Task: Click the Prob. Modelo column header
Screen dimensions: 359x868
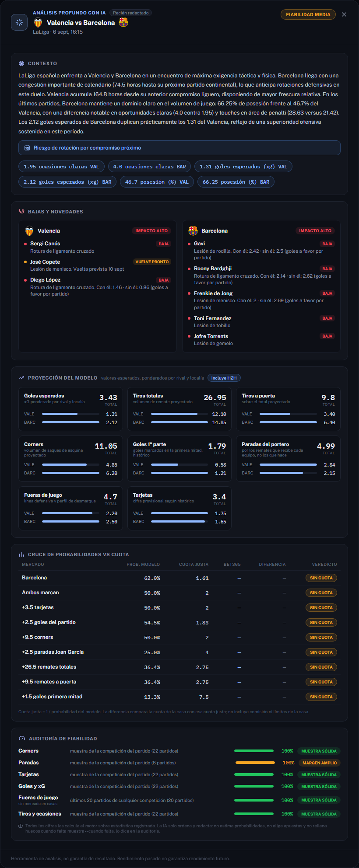Action: click(143, 565)
